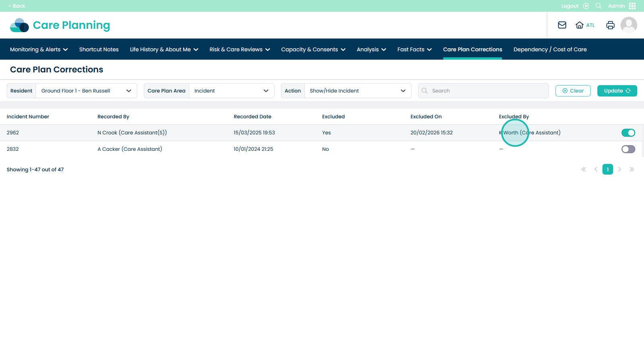Click into the Search field
This screenshot has height=362, width=644.
[x=487, y=91]
